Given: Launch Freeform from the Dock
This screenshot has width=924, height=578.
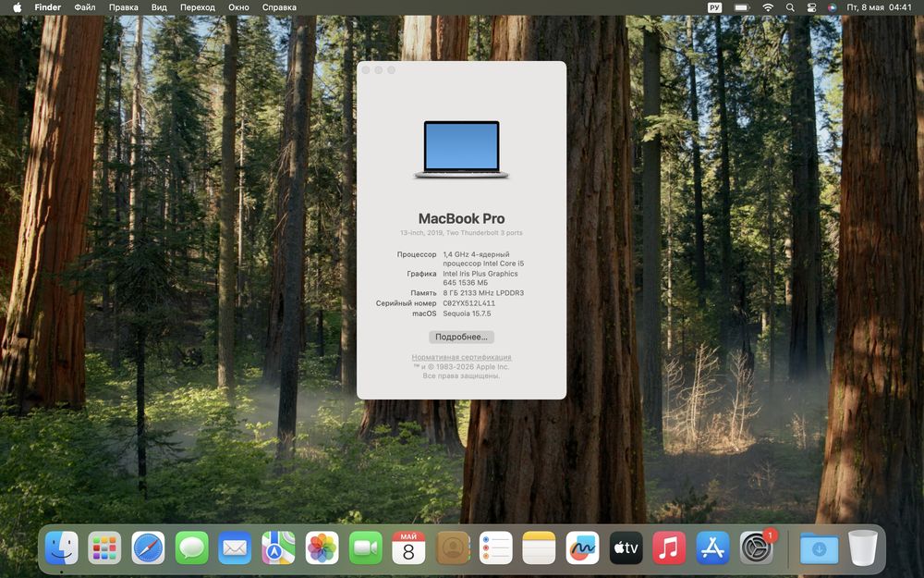Looking at the screenshot, I should (582, 547).
